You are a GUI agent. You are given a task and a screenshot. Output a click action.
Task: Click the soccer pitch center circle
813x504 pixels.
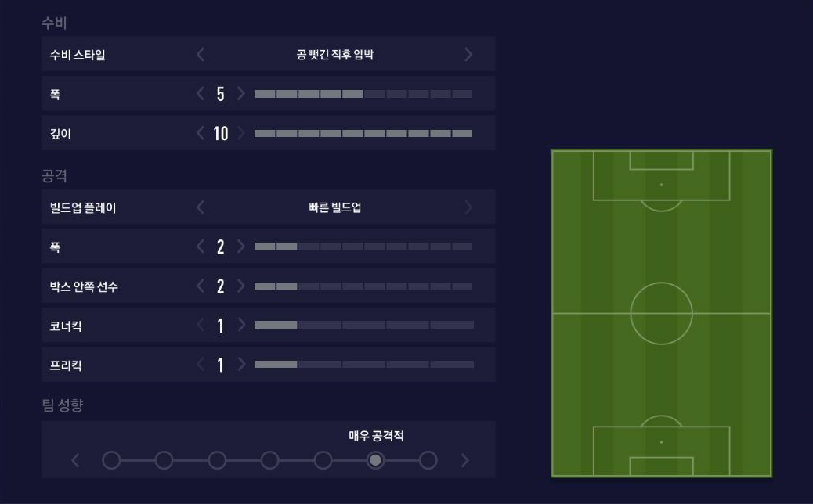click(x=661, y=313)
